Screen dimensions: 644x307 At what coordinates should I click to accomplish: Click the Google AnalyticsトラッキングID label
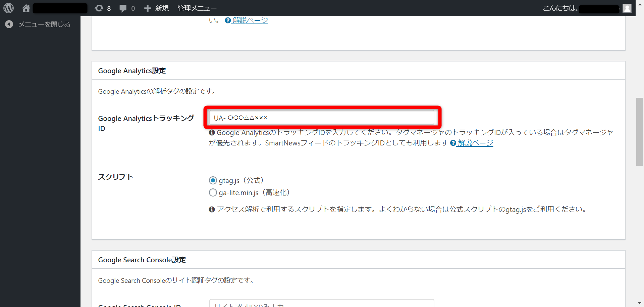coord(146,123)
